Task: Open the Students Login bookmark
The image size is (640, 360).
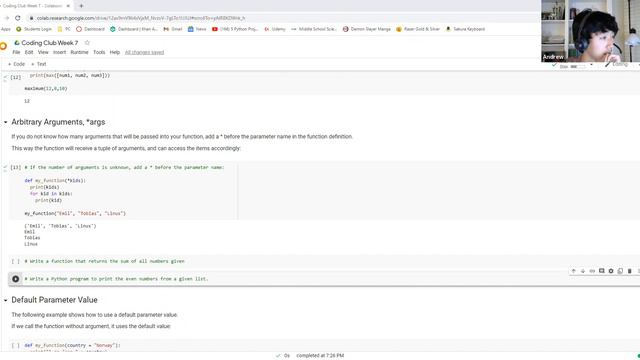Action: [x=34, y=29]
